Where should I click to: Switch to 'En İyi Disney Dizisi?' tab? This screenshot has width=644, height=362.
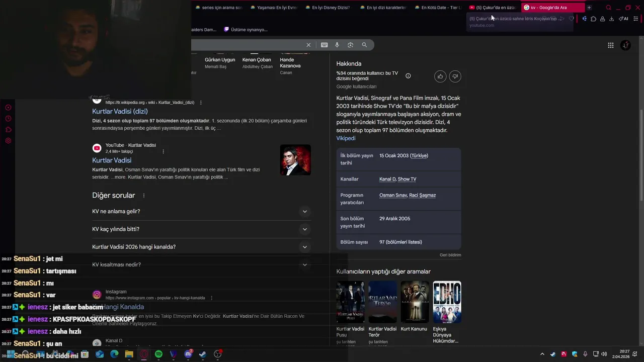pos(329,8)
